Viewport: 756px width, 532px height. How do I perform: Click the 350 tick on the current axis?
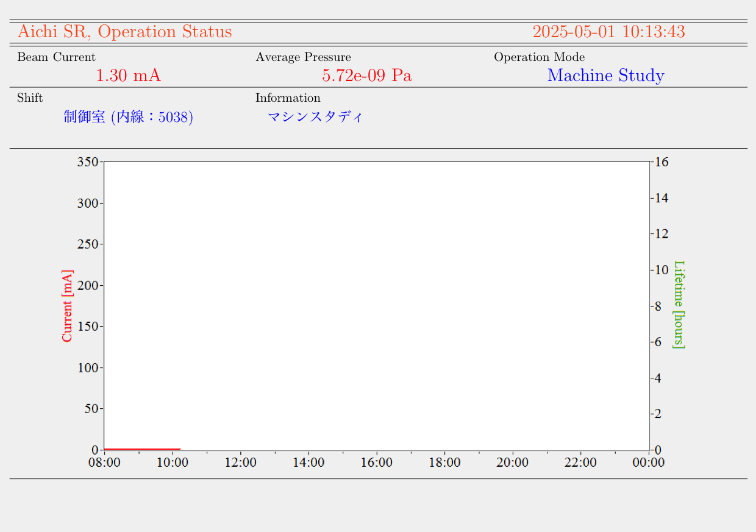[x=88, y=162]
